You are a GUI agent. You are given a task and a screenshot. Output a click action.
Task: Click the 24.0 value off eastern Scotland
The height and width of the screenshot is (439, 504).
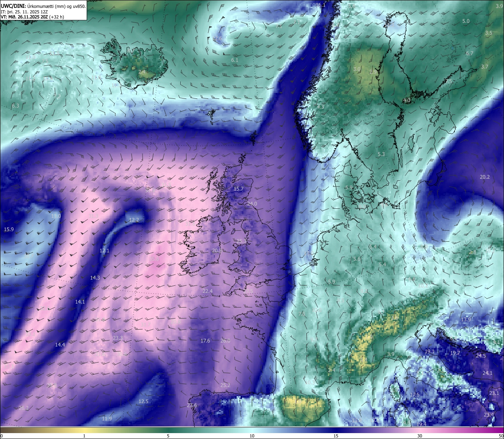252,204
